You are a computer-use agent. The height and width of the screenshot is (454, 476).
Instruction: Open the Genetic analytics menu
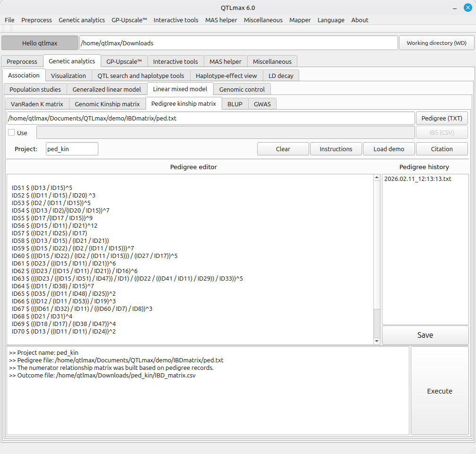pyautogui.click(x=81, y=20)
